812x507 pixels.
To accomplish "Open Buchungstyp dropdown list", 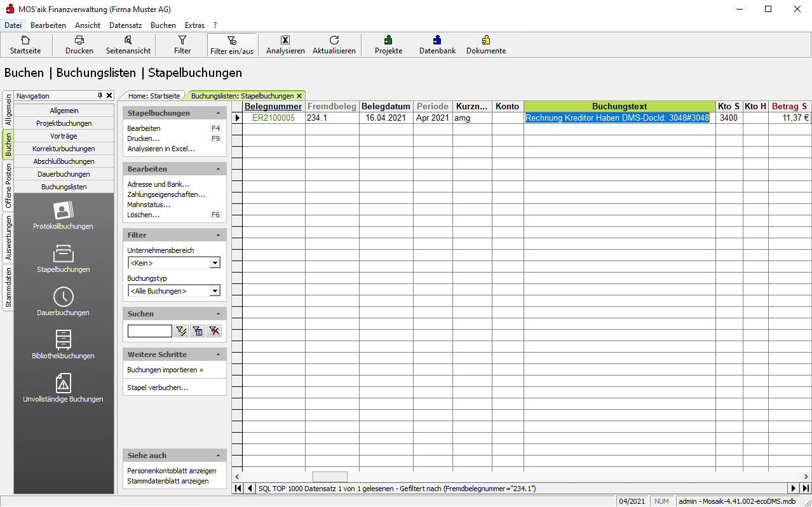I will tap(215, 291).
